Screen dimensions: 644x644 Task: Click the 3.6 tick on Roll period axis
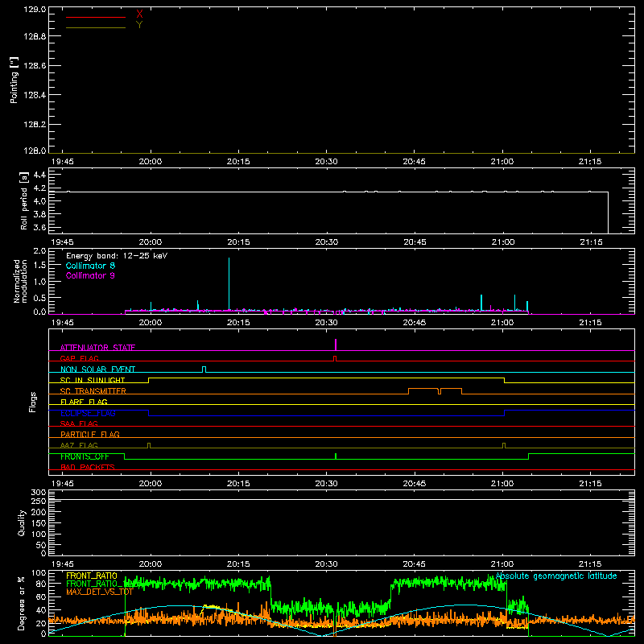(39, 227)
